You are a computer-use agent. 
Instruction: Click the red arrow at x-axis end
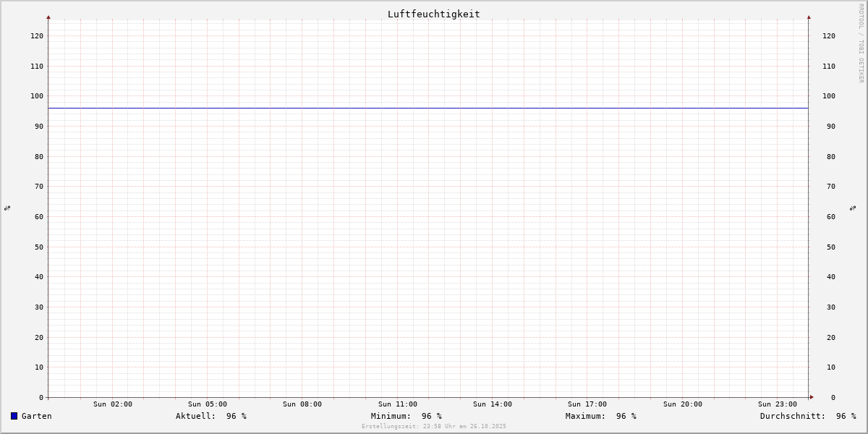click(x=812, y=397)
